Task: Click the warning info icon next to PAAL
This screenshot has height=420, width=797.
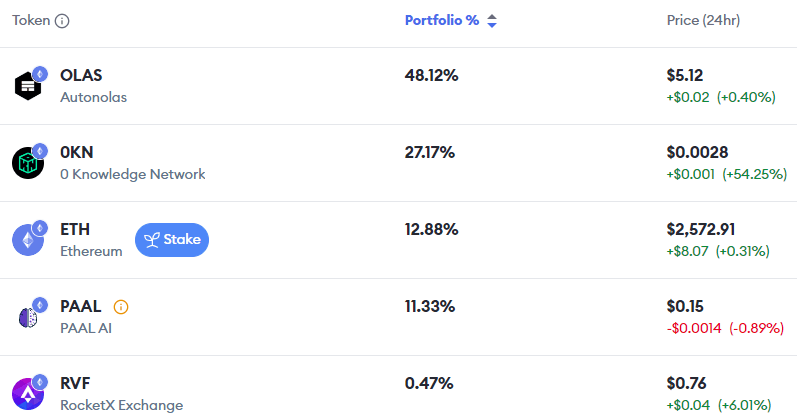Action: 121,307
